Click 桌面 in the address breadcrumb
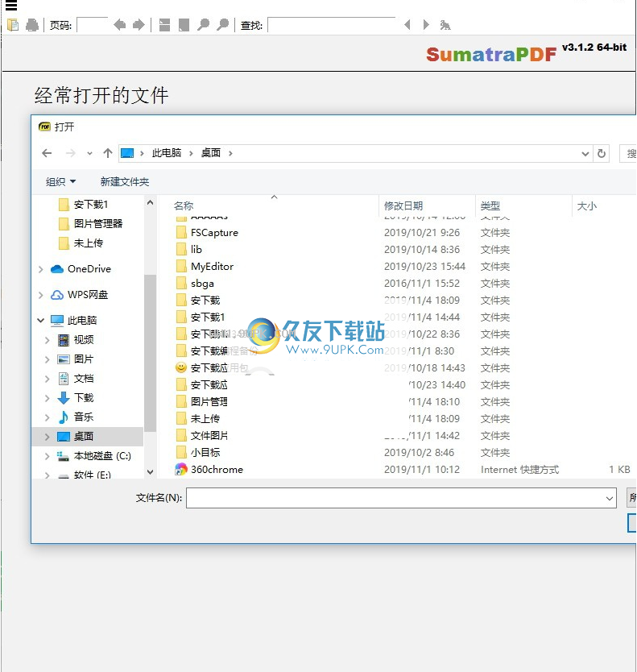 (x=211, y=153)
